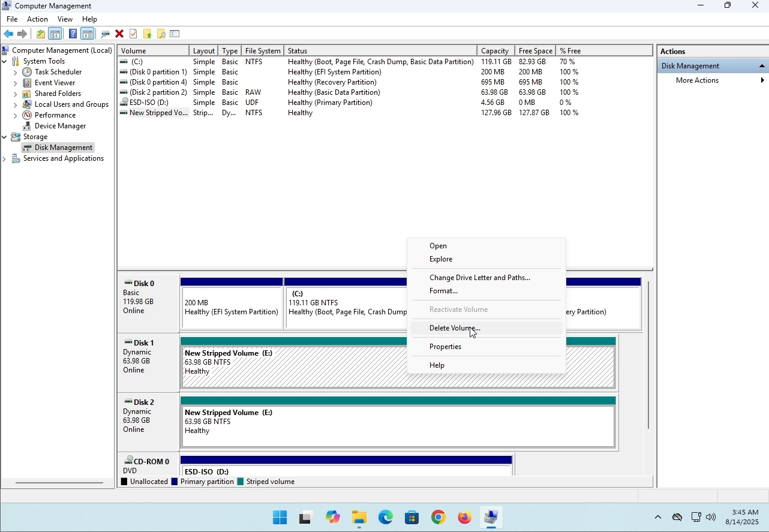The width and height of the screenshot is (769, 532).
Task: Select Event Viewer in the tree
Action: pyautogui.click(x=55, y=83)
